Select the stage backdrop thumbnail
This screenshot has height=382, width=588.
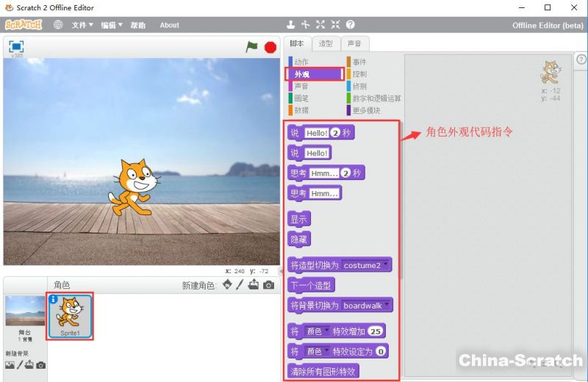pyautogui.click(x=24, y=311)
